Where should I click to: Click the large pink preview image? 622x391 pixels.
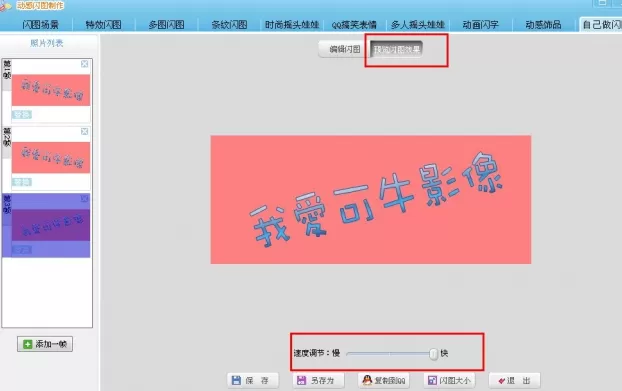(x=371, y=199)
